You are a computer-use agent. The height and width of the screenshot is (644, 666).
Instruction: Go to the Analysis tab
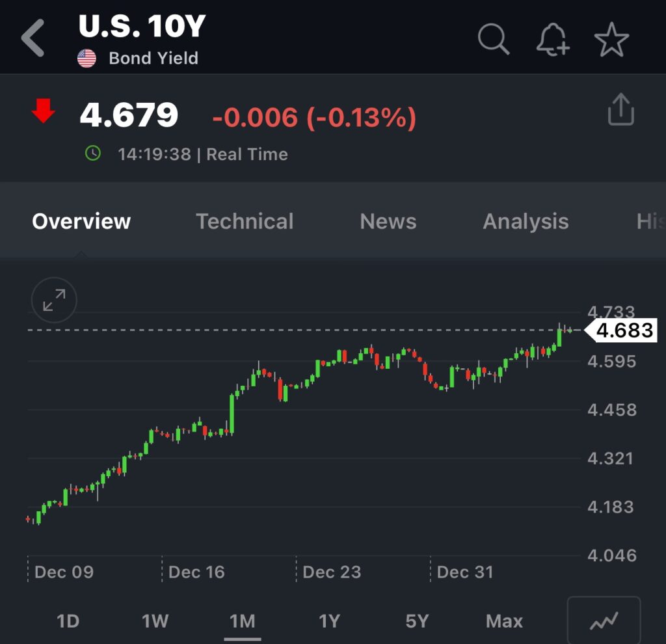(x=526, y=222)
